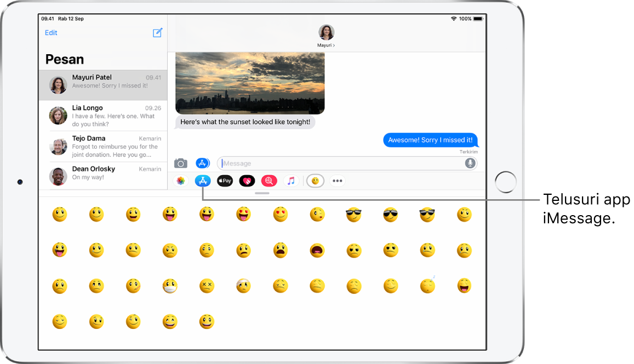Screen dimensions: 634x364
Task: Open the #images search app with globe magnifier
Action: tap(269, 181)
